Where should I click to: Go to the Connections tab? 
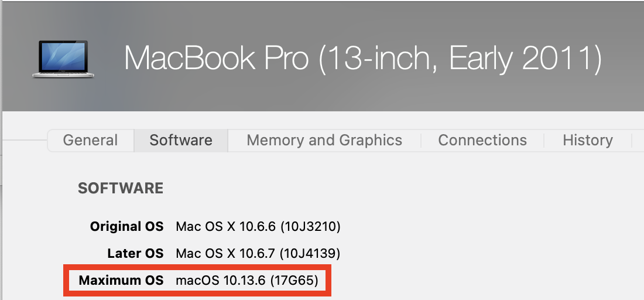pyautogui.click(x=482, y=141)
